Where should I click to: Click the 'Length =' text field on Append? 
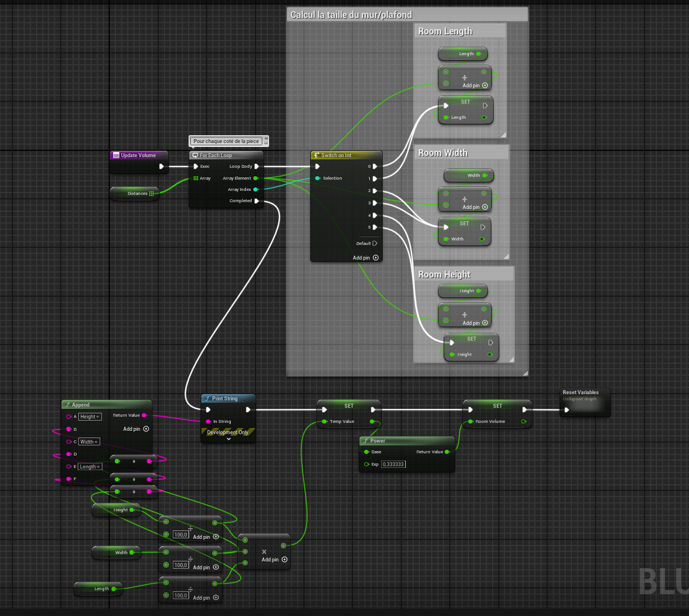90,467
